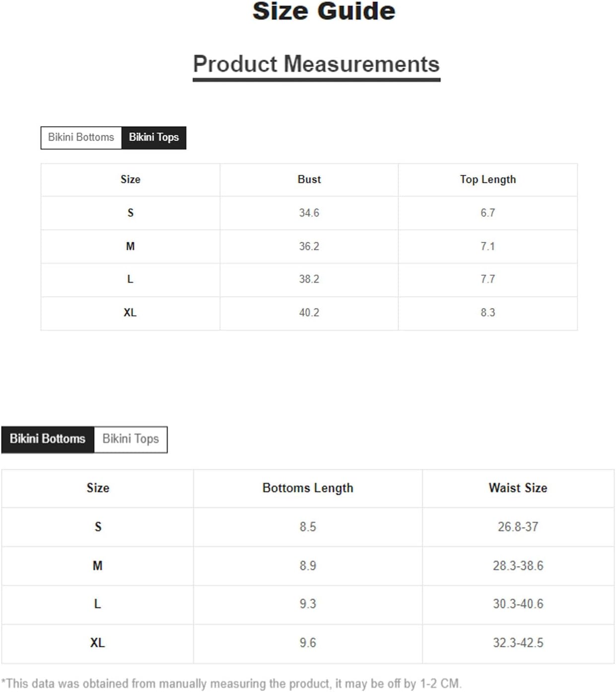Viewport: 616px width, 692px height.
Task: Select active Bikini Tops tab above Bust table
Action: tap(154, 138)
